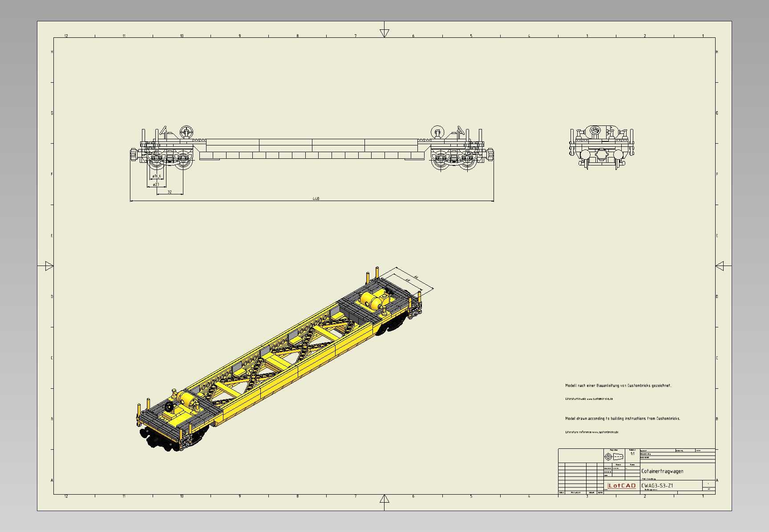Image resolution: width=769 pixels, height=532 pixels.
Task: Select the 'Model drawn according to building instructions' note
Action: [x=623, y=419]
